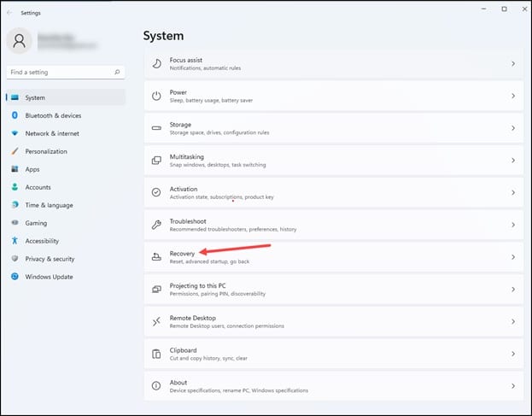The width and height of the screenshot is (532, 416).
Task: Click the Storage drive icon
Action: (x=156, y=128)
